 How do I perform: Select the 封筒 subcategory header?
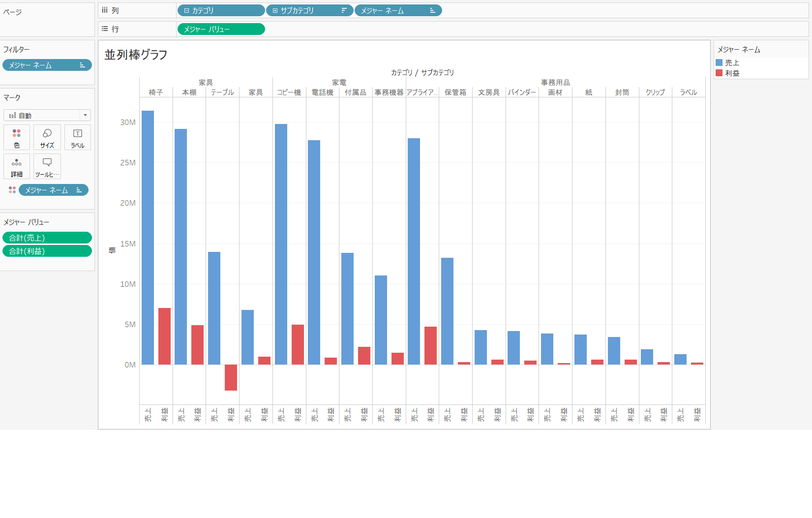point(622,92)
